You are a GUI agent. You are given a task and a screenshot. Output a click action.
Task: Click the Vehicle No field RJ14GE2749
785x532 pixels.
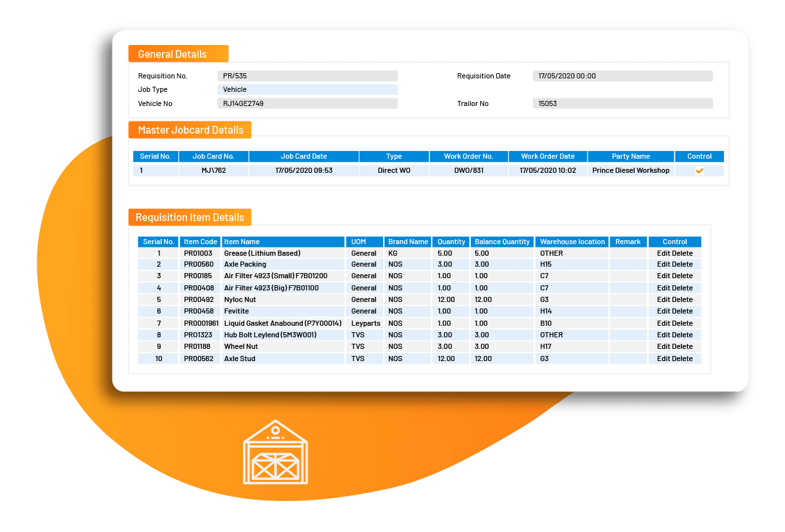[307, 103]
